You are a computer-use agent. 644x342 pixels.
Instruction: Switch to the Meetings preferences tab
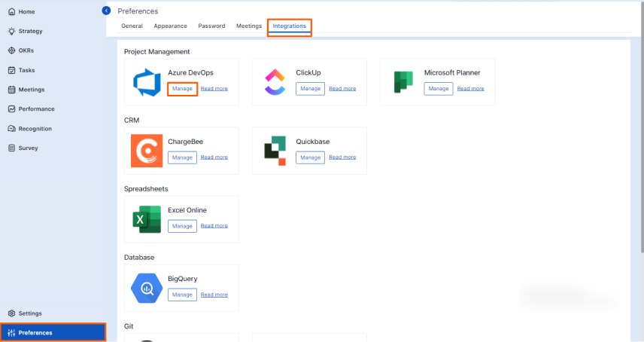(249, 26)
